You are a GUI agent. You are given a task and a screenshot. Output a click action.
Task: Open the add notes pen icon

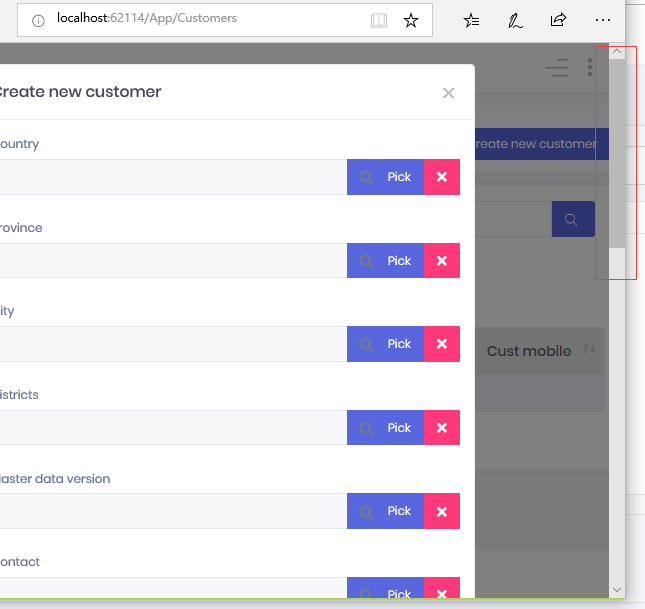tap(515, 20)
